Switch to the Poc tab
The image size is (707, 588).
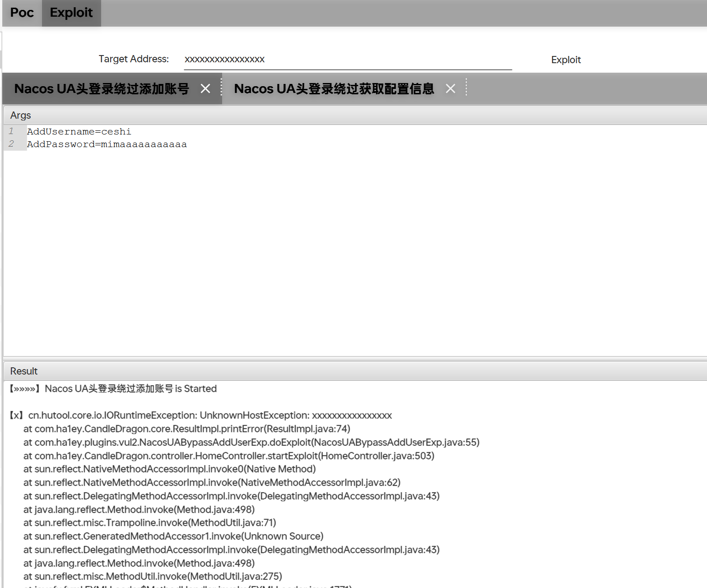point(22,13)
